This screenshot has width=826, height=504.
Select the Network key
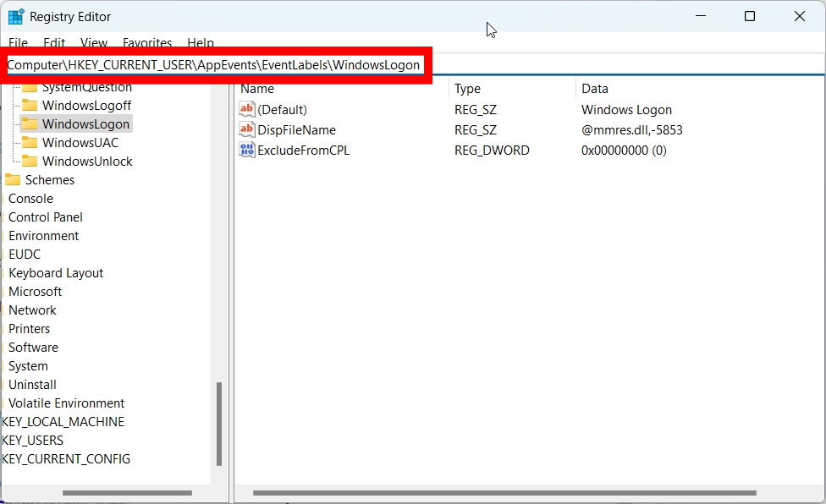(33, 310)
